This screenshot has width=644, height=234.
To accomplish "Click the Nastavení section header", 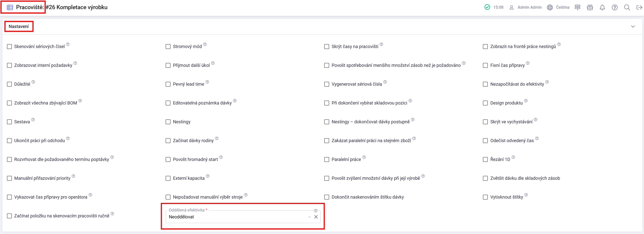I will (19, 26).
